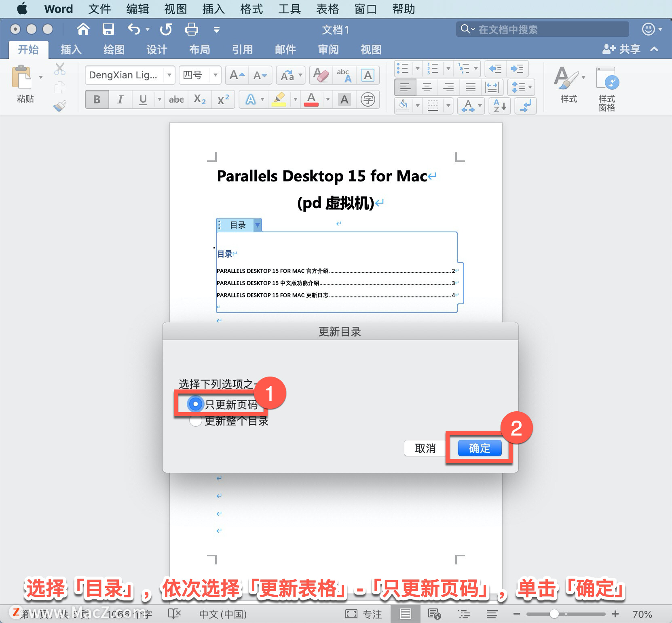Select the Format Painter brush
The height and width of the screenshot is (623, 672).
(60, 105)
